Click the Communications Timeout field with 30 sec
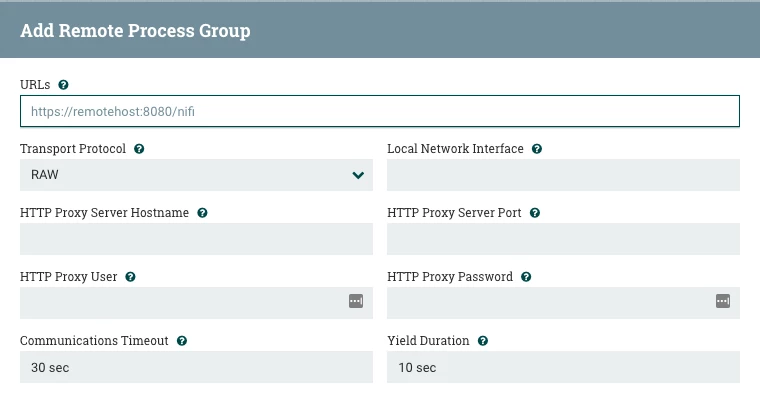This screenshot has height=397, width=760. tap(196, 367)
